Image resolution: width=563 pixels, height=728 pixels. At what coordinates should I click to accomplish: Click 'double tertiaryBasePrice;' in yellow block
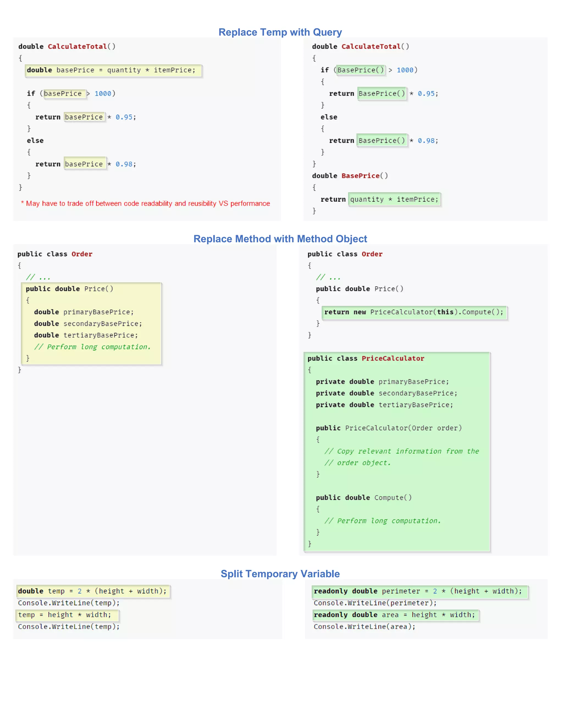86,335
